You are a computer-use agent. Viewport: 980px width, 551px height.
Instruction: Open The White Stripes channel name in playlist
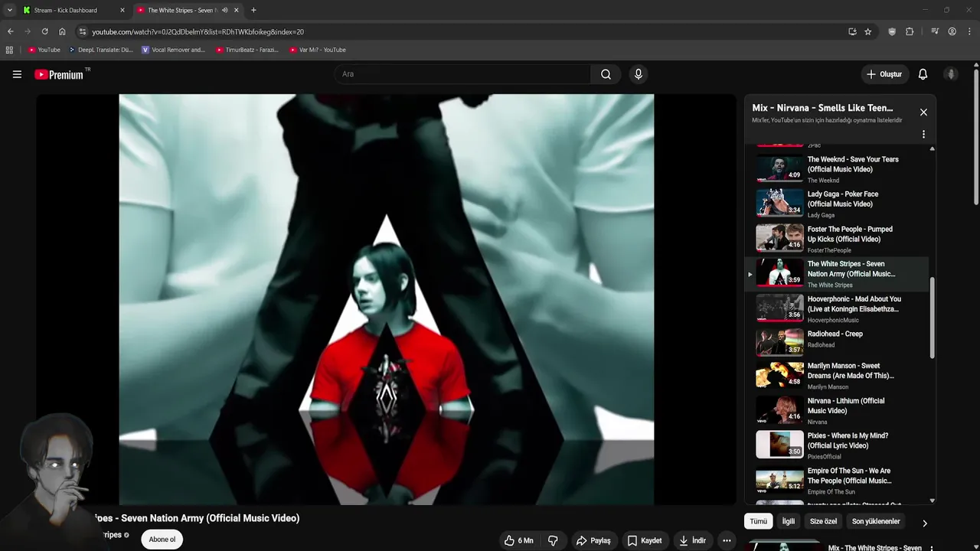point(829,285)
